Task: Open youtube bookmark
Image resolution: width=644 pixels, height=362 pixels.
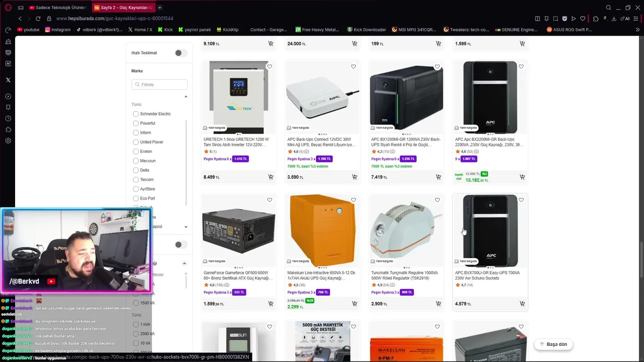Action: click(28, 30)
